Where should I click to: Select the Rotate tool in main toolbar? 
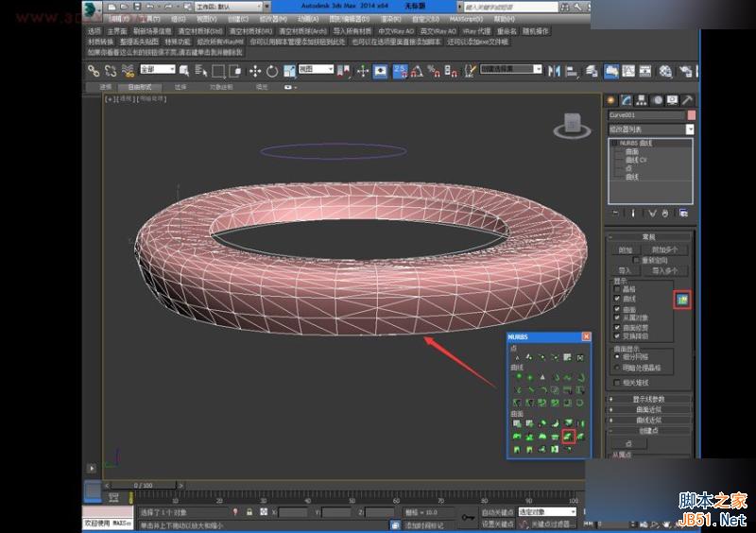(272, 71)
